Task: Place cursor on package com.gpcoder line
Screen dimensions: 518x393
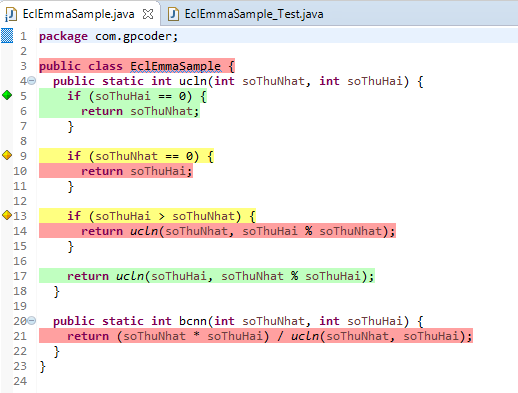Action: coord(109,36)
